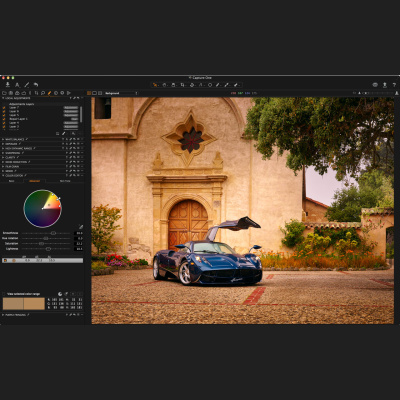This screenshot has height=400, width=400.
Task: Choose the Apply Adjustments arrow cursor tool
Action: [x=236, y=85]
